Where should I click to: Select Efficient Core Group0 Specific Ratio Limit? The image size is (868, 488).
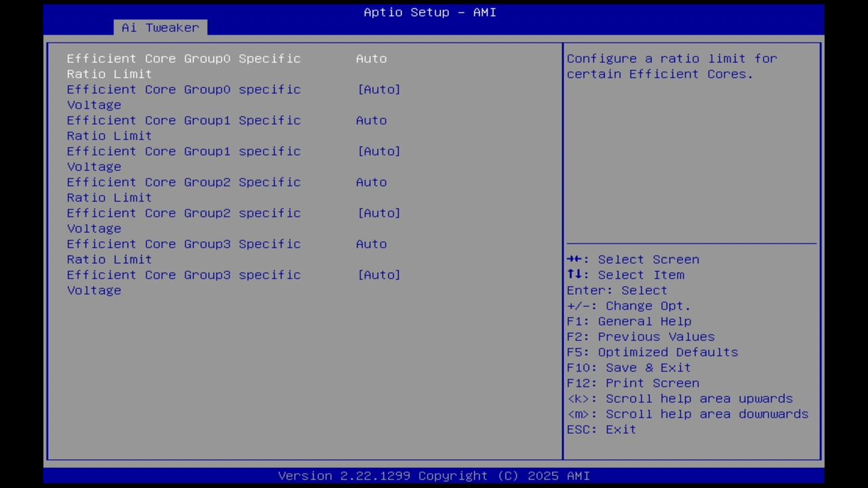coord(184,66)
